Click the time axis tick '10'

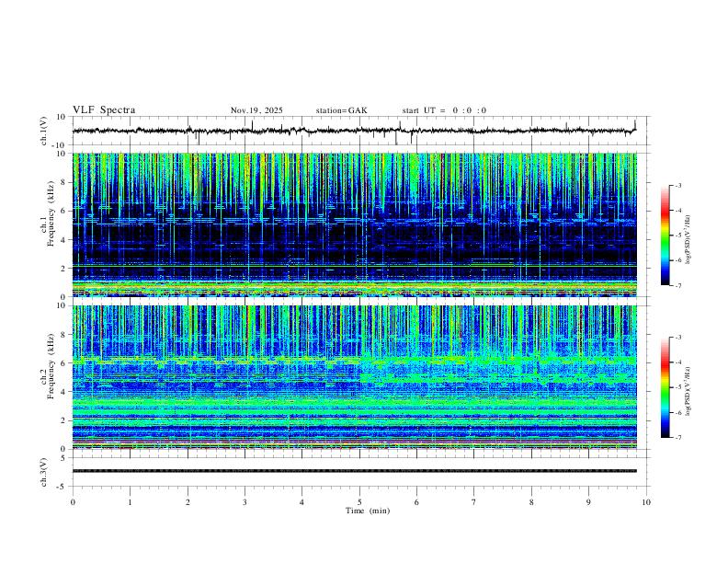pos(646,502)
